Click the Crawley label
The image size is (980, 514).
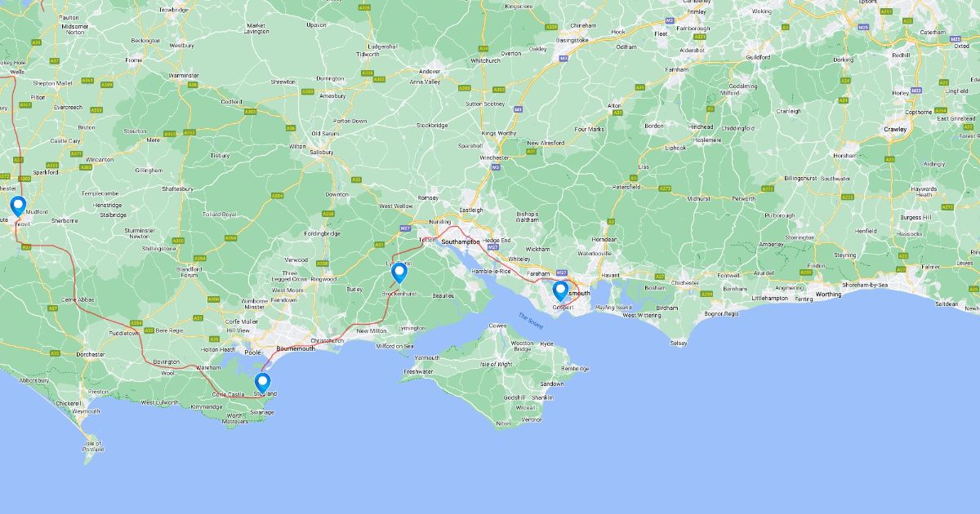click(895, 129)
